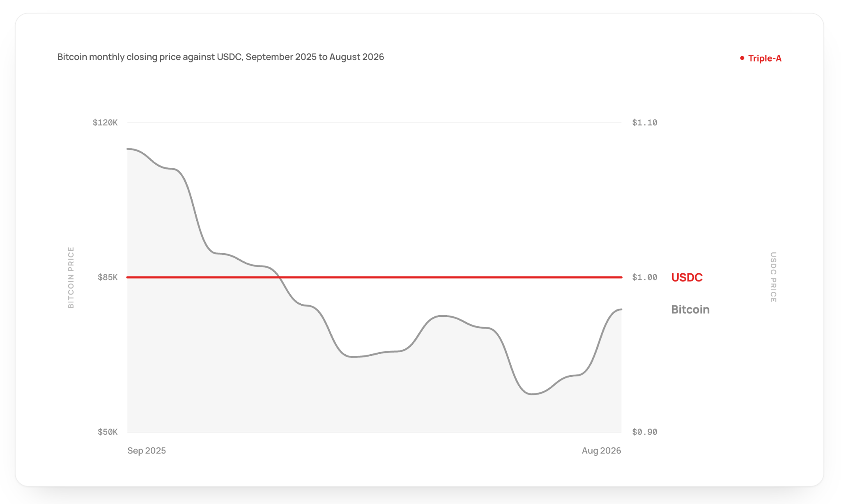Click the $1.00 USDC axis label

(645, 277)
